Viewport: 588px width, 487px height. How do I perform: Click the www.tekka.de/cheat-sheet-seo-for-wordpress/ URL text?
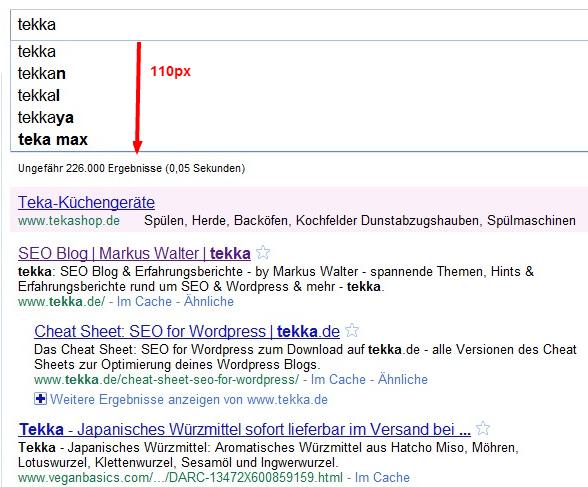[x=166, y=379]
